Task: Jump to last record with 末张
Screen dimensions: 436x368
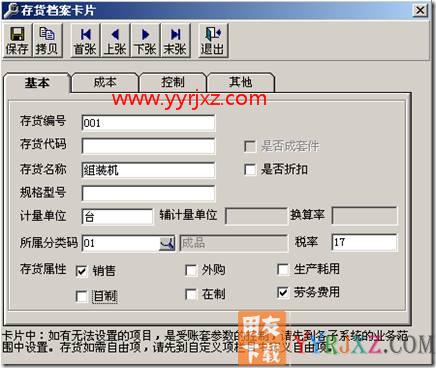Action: 175,41
